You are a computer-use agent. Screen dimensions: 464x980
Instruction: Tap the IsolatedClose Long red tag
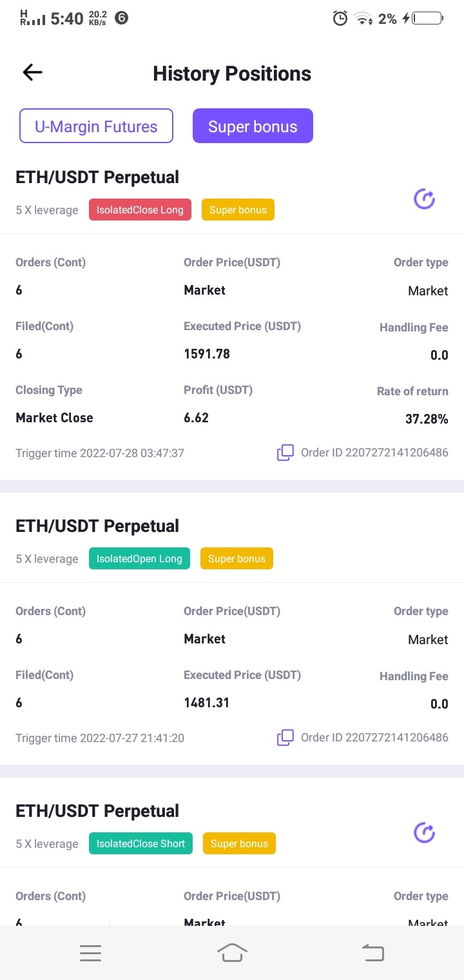pos(140,210)
